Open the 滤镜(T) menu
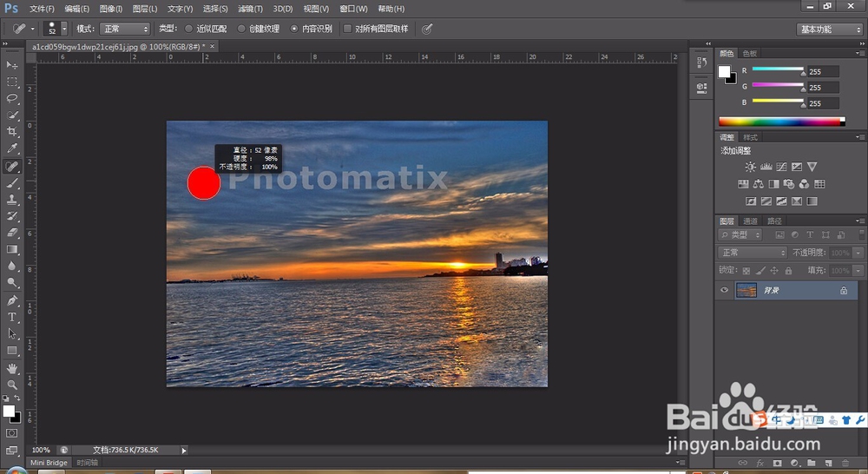 250,9
